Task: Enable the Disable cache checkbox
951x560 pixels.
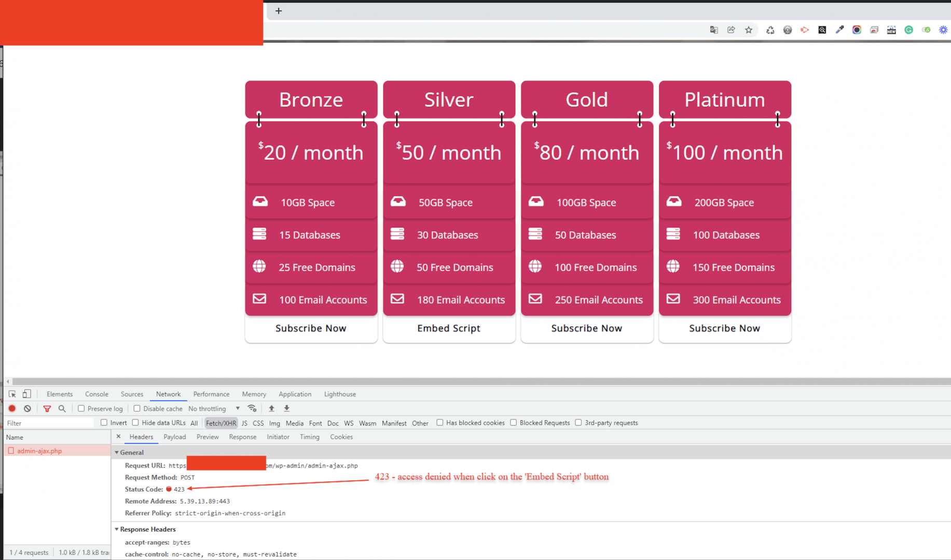Action: (x=137, y=409)
